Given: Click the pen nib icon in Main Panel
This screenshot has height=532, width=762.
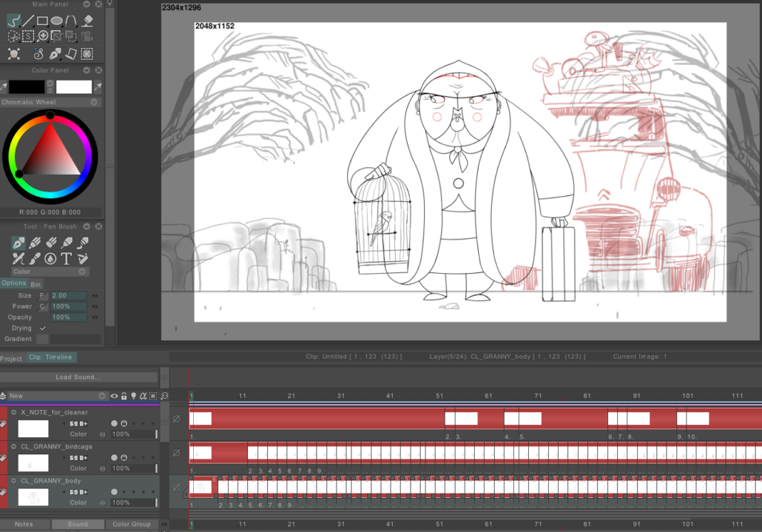Looking at the screenshot, I should click(x=55, y=54).
